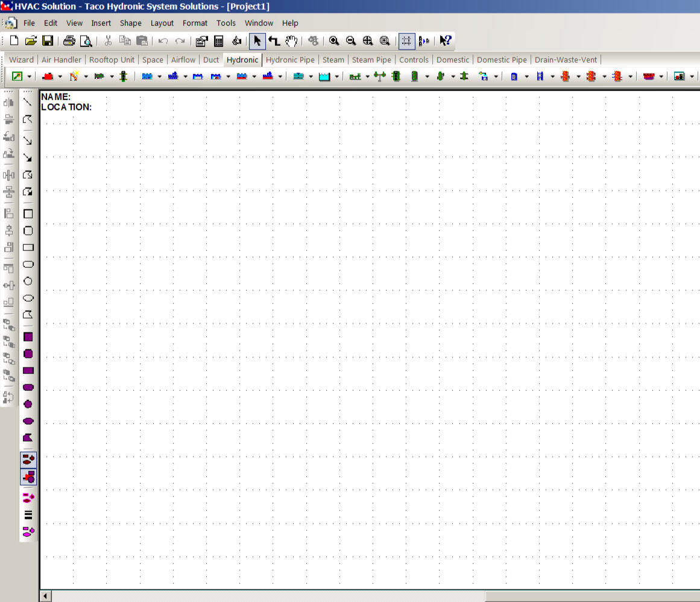Image resolution: width=700 pixels, height=602 pixels.
Task: Open the Tools menu
Action: (226, 23)
